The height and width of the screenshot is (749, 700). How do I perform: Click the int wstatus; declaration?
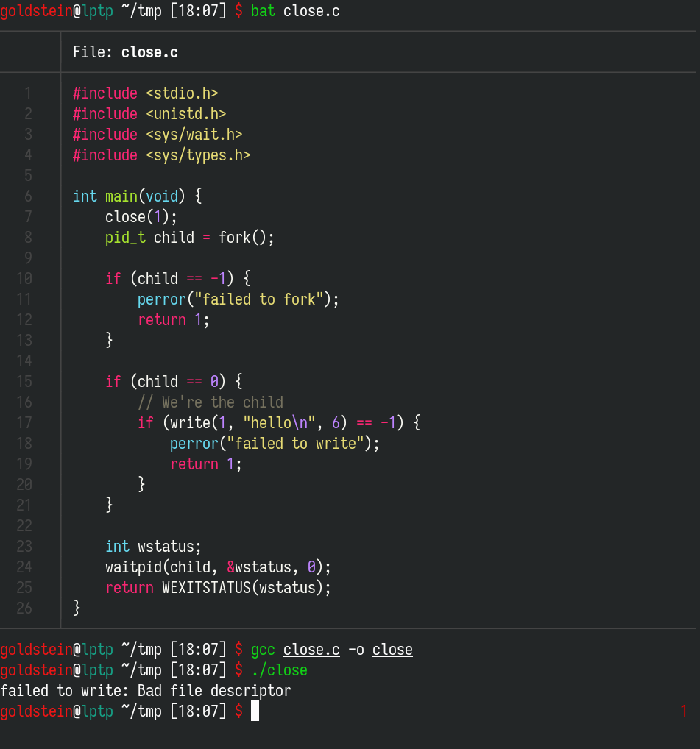pos(153,546)
